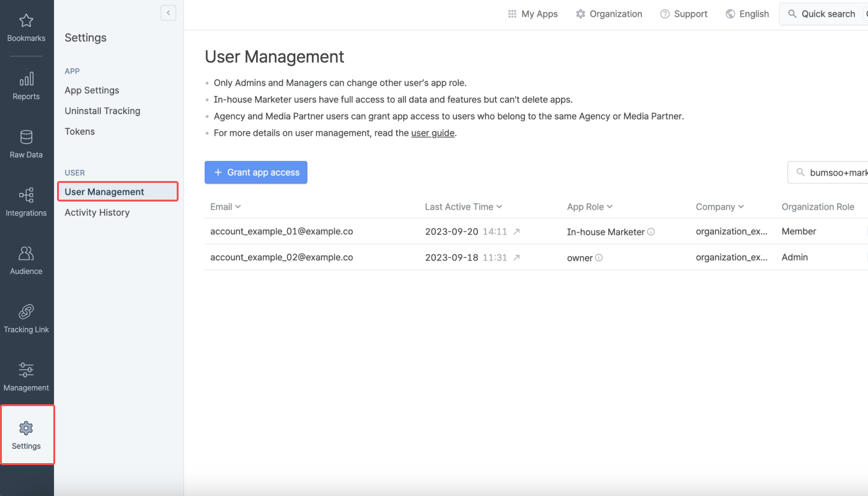Click Grant app access button
The height and width of the screenshot is (496, 868).
click(256, 172)
